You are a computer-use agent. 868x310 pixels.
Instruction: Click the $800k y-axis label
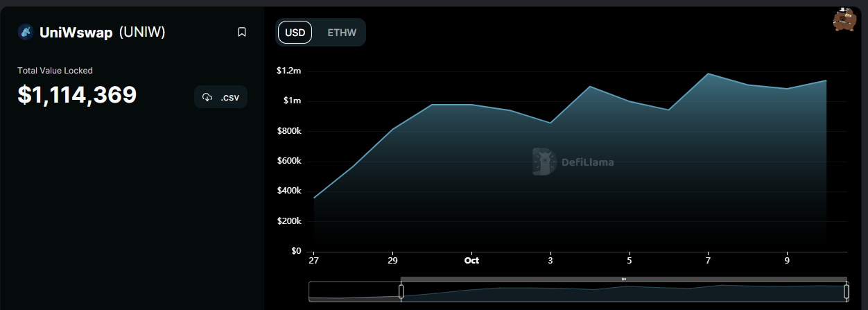coord(289,131)
